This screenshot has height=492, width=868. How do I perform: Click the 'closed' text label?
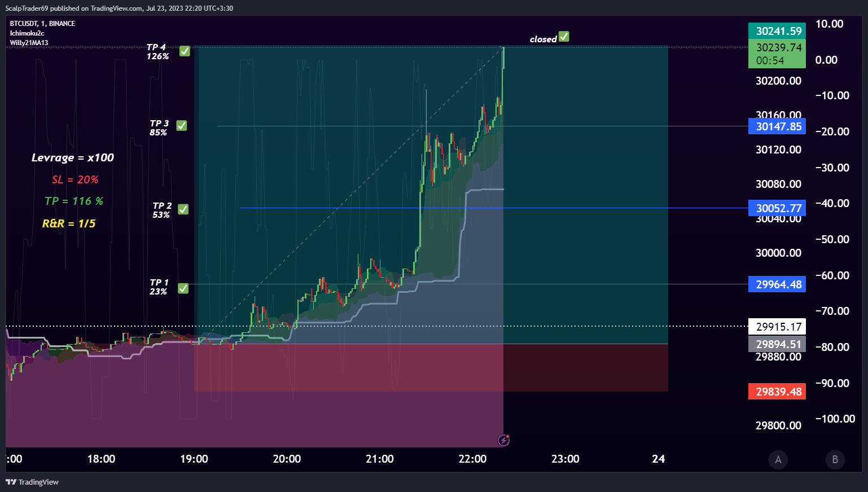(x=543, y=39)
